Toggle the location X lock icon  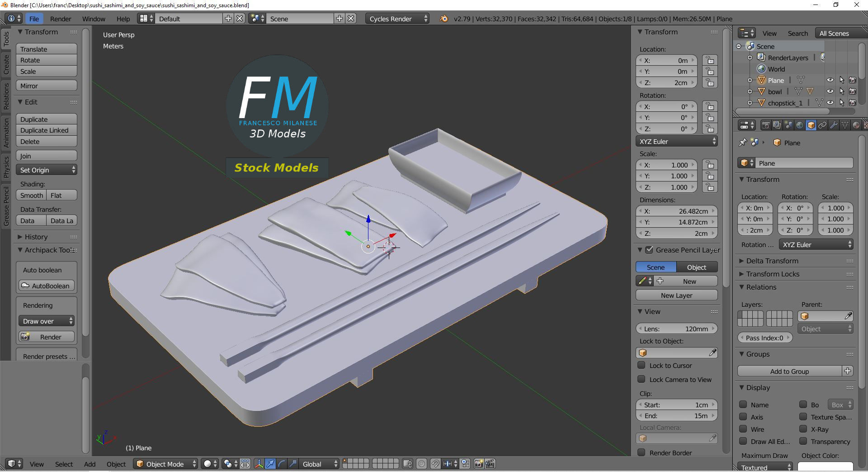tap(710, 60)
